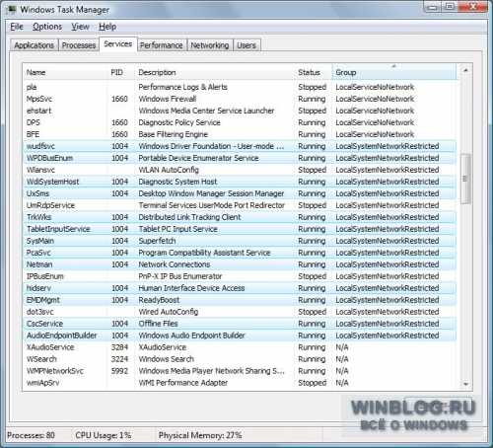
Task: Select the UxSms service row
Action: pyautogui.click(x=240, y=193)
